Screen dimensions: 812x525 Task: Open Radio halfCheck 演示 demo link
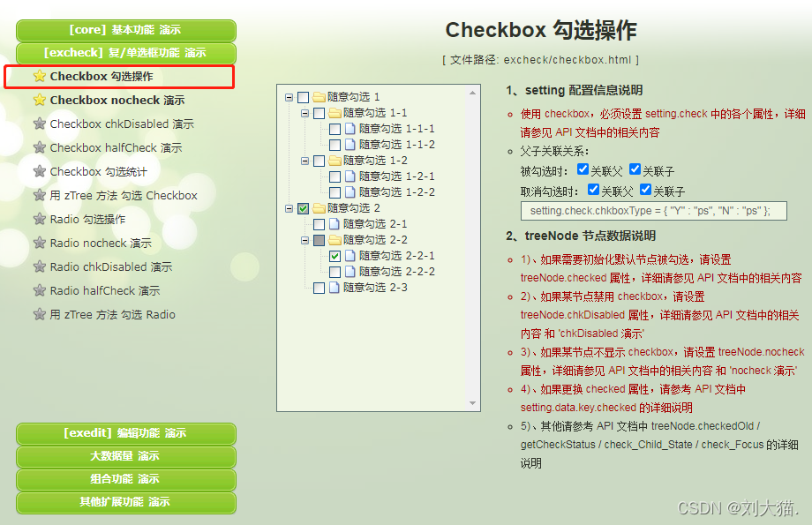(105, 290)
